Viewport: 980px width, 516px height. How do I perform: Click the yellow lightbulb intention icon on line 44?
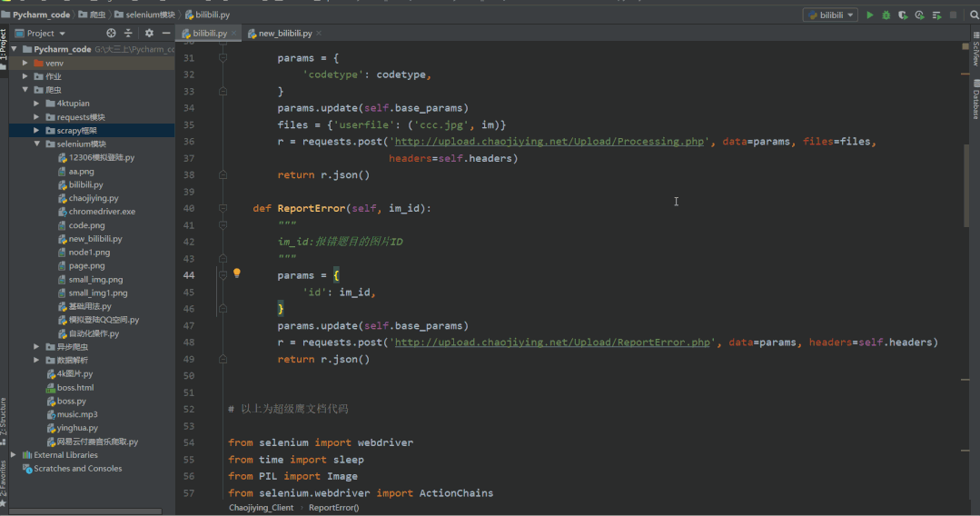point(237,273)
